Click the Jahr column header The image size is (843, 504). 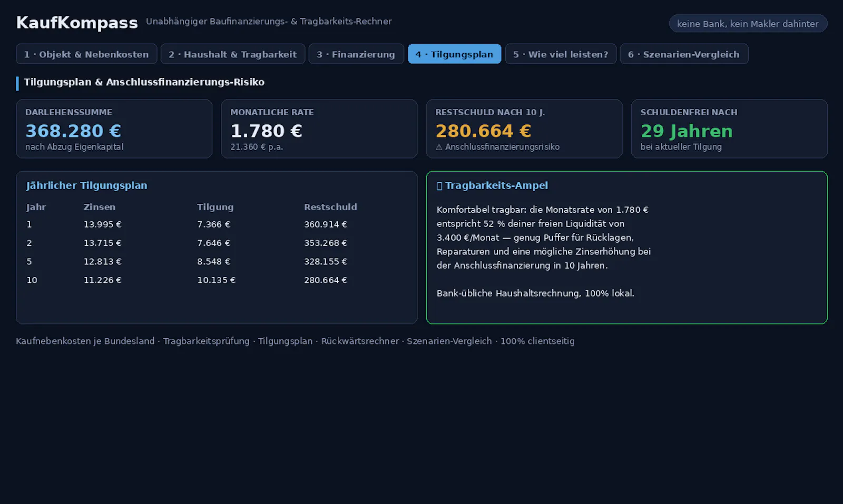[x=36, y=207]
